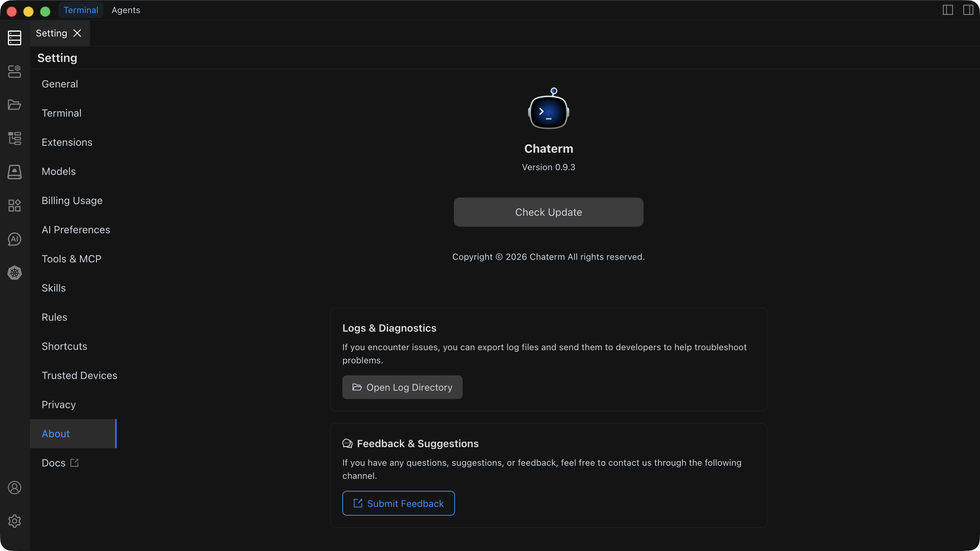This screenshot has height=551, width=980.
Task: Open the user account profile icon
Action: (x=15, y=488)
